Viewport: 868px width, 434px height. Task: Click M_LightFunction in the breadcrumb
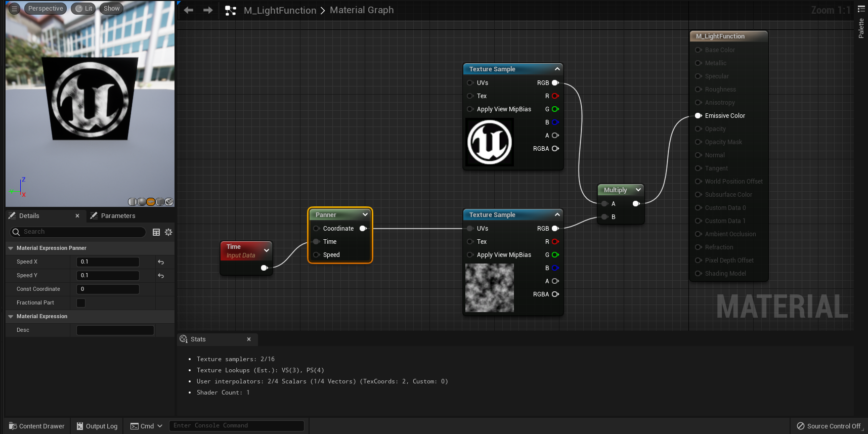pos(280,10)
